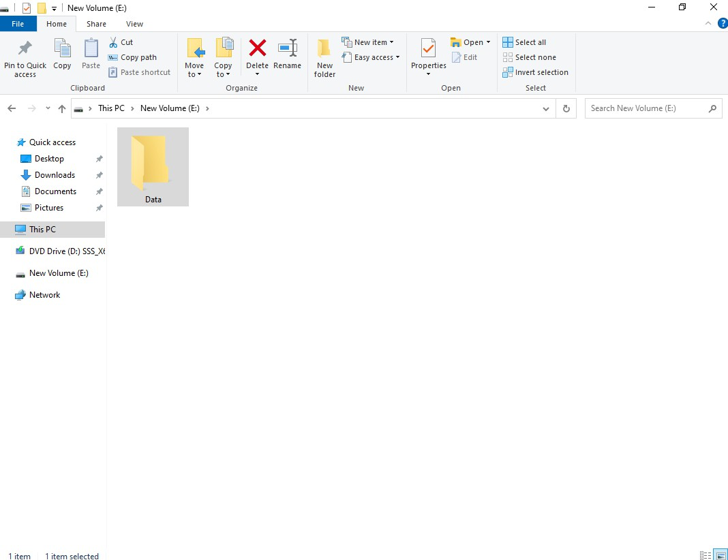Expand the Properties dropdown arrow
Image resolution: width=728 pixels, height=560 pixels.
429,74
